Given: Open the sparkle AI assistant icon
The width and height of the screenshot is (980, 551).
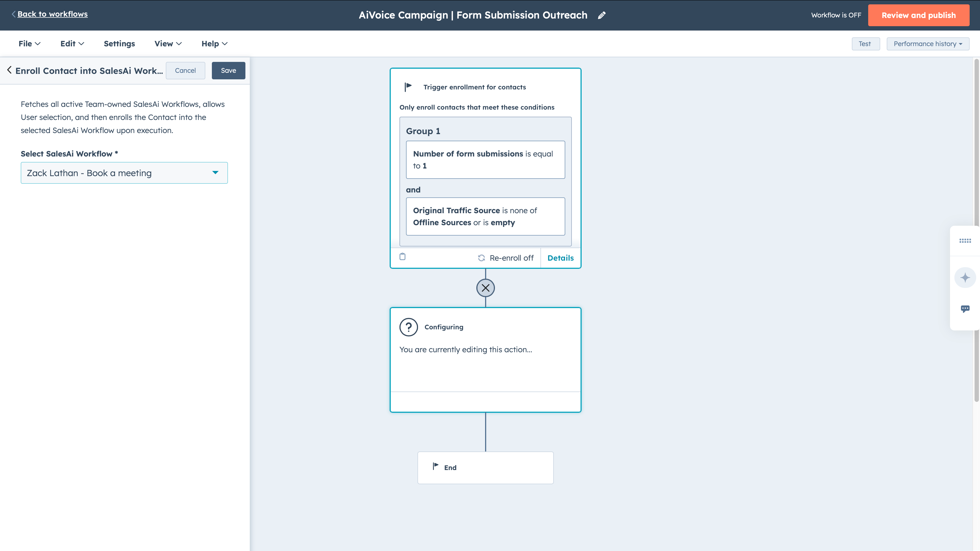Looking at the screenshot, I should point(965,278).
